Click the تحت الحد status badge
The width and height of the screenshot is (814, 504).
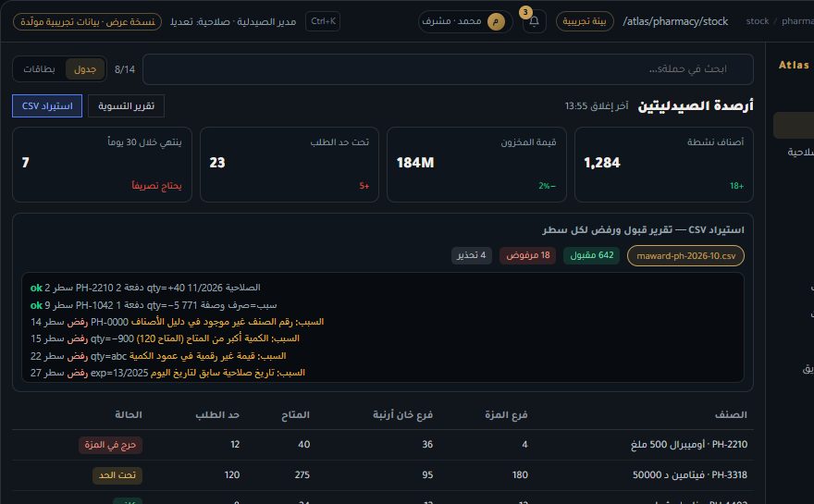pyautogui.click(x=117, y=475)
